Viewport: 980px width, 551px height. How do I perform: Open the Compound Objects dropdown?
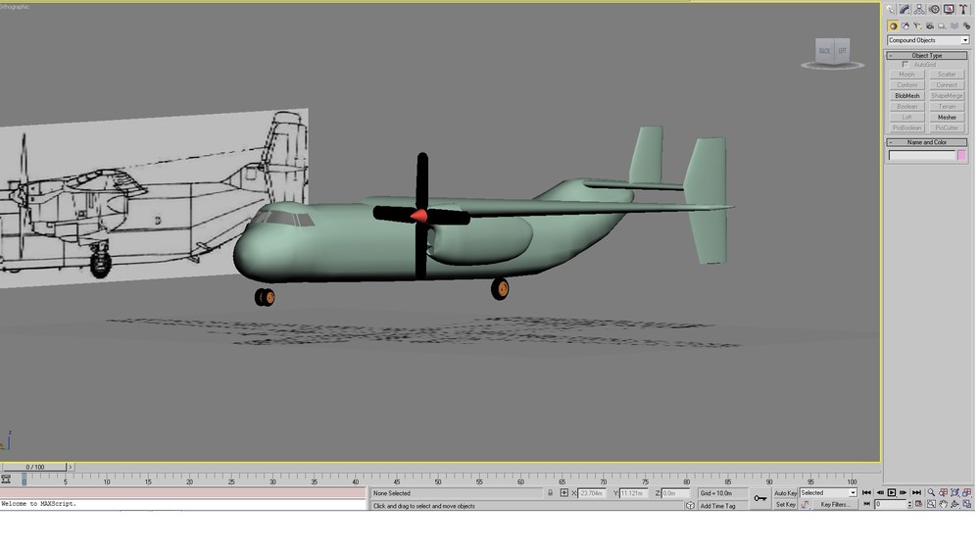point(928,40)
